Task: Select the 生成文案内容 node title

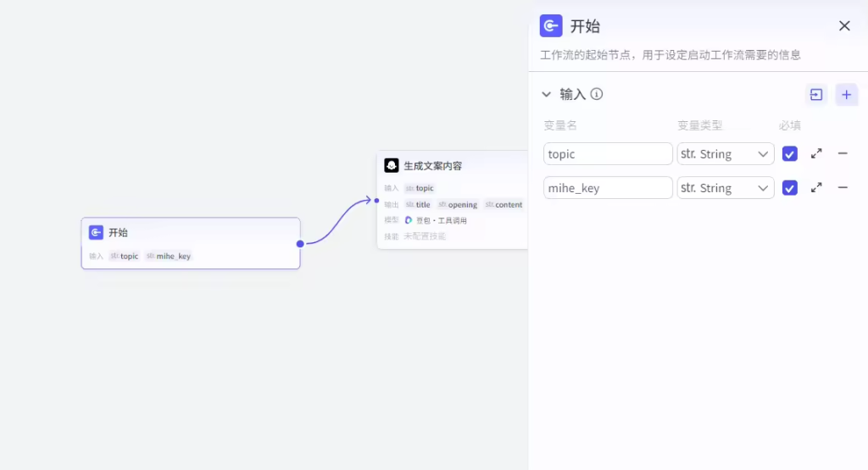Action: click(432, 166)
